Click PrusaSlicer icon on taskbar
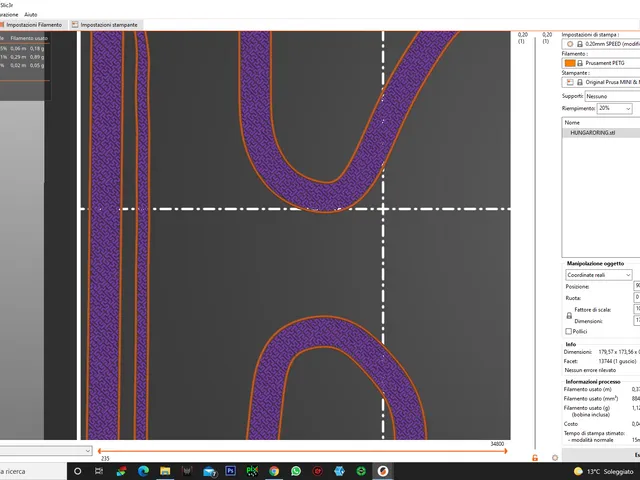The image size is (640, 480). (383, 471)
